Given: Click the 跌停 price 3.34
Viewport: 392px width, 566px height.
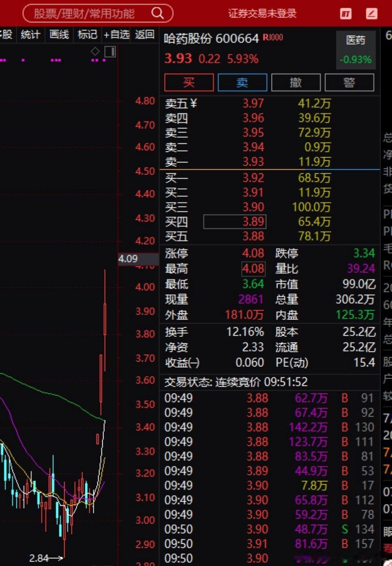Looking at the screenshot, I should pos(364,253).
